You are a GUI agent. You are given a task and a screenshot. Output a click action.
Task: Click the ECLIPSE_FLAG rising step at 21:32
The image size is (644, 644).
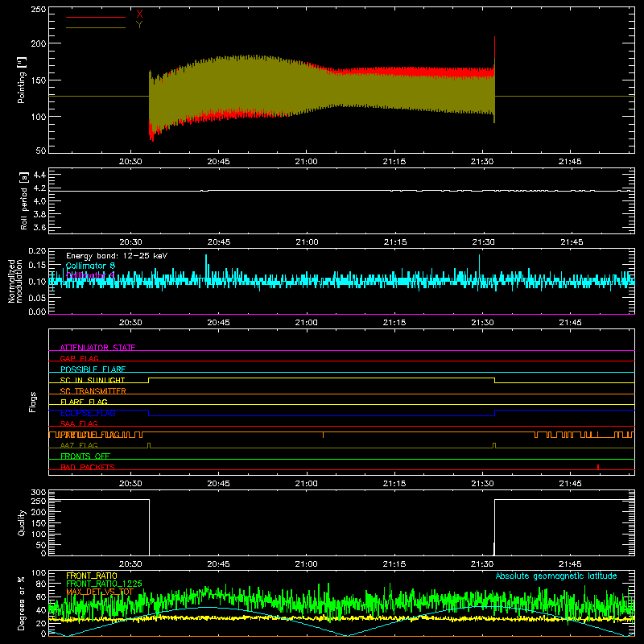(495, 413)
